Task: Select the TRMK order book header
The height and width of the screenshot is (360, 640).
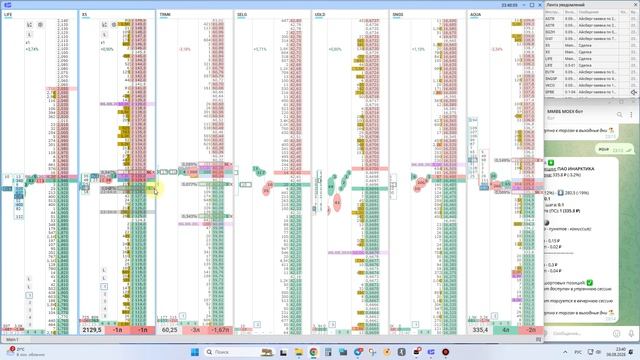Action: coord(165,14)
